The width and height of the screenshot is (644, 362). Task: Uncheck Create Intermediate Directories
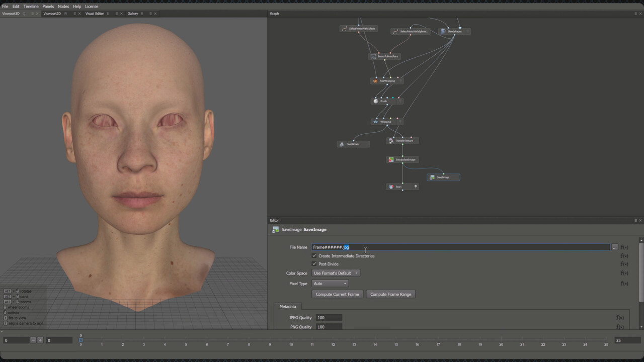tap(314, 256)
